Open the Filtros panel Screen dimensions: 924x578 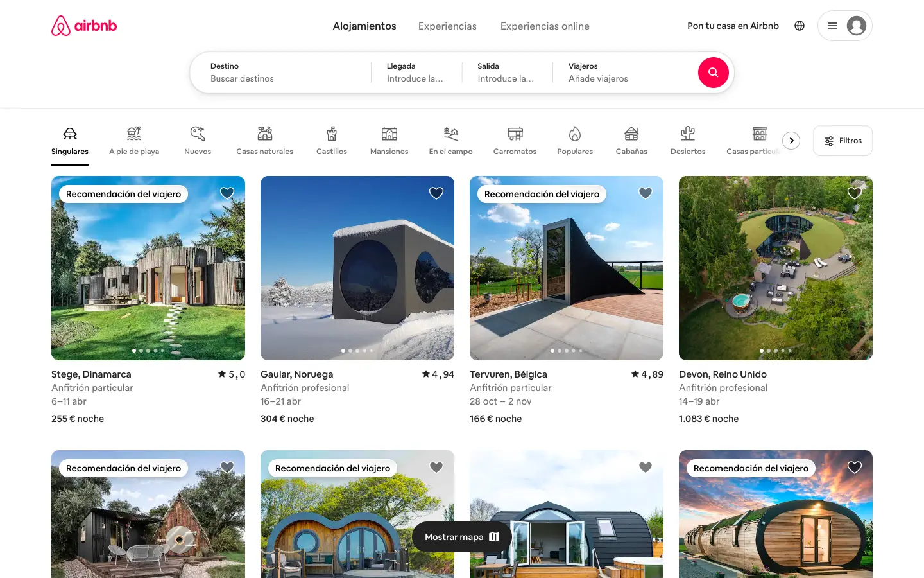click(x=843, y=141)
